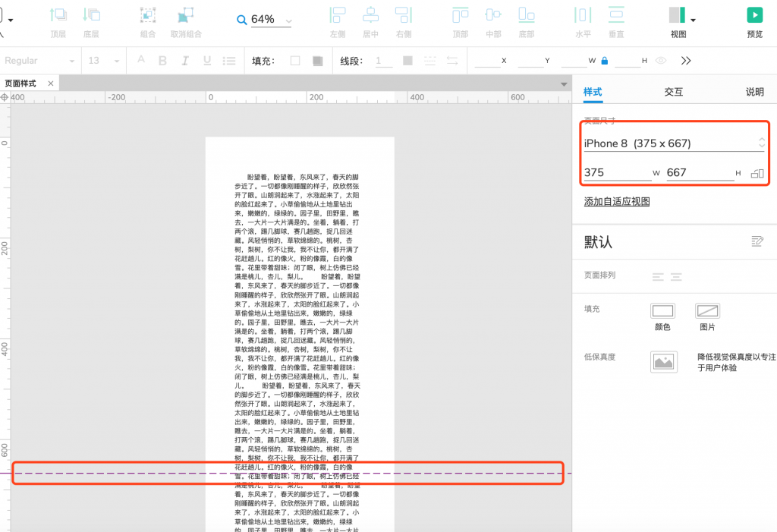Click the 添加自适应视图 link

point(616,201)
